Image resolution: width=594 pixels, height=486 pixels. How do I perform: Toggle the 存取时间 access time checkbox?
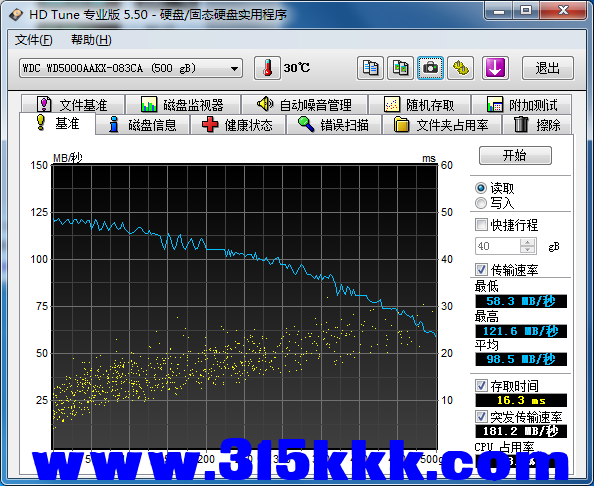[481, 386]
